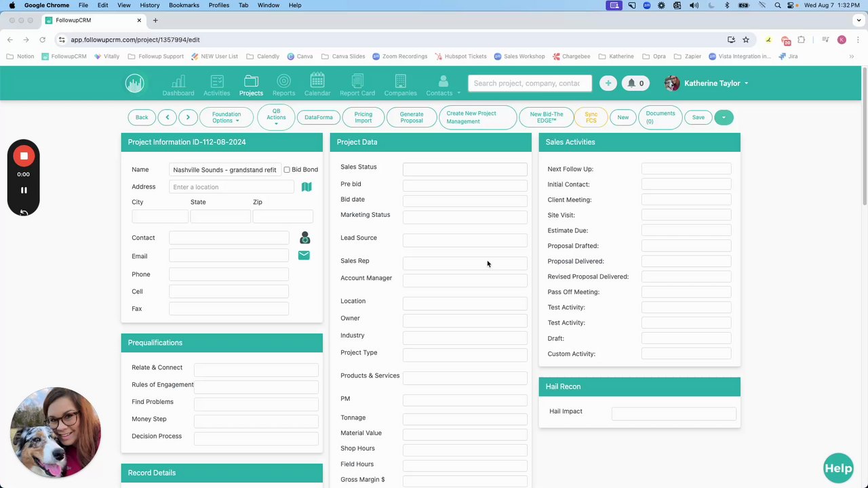Open the Companies nav icon
Screen dimensions: 868x488
[400, 85]
